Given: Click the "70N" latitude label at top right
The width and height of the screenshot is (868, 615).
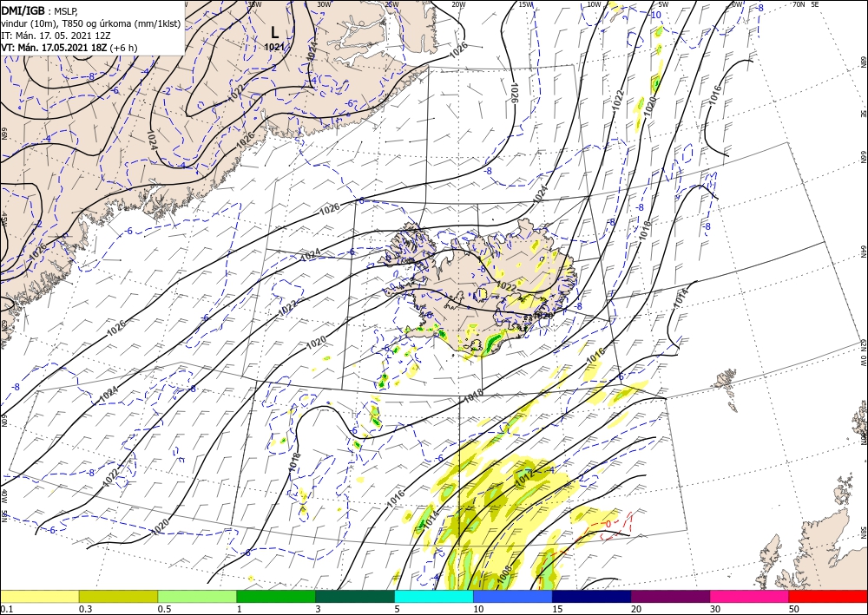Looking at the screenshot, I should coord(799,4).
